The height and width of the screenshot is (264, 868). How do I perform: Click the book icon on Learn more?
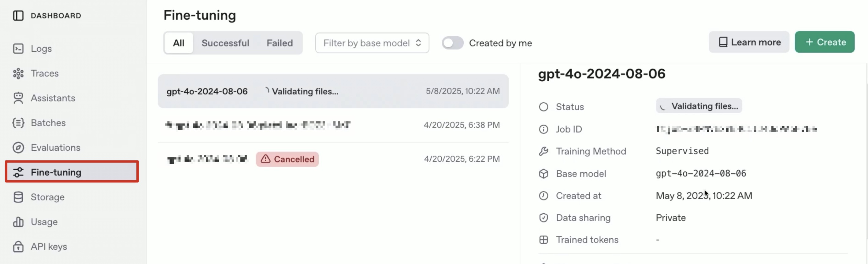click(x=723, y=42)
